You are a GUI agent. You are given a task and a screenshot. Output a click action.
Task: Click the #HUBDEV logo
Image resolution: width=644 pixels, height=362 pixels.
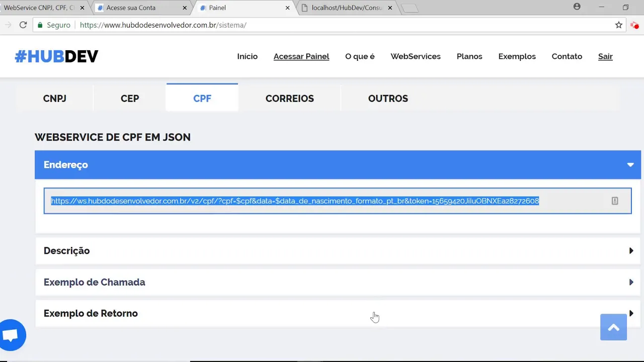56,56
